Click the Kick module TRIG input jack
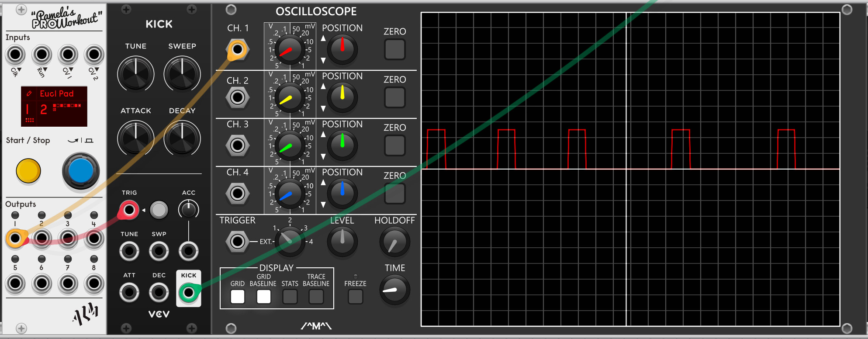868x339 pixels. [x=129, y=210]
